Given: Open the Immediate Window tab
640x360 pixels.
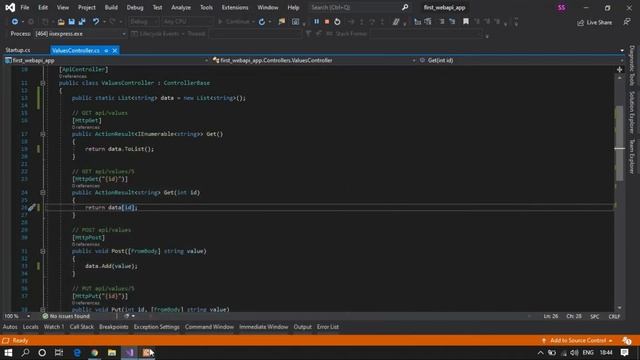Looking at the screenshot, I should [x=264, y=327].
